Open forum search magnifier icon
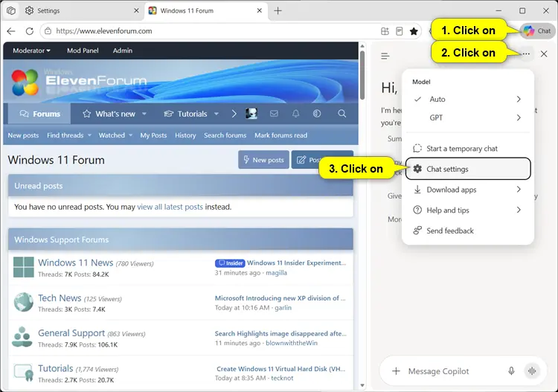Viewport: 558px width, 392px height. [x=341, y=114]
